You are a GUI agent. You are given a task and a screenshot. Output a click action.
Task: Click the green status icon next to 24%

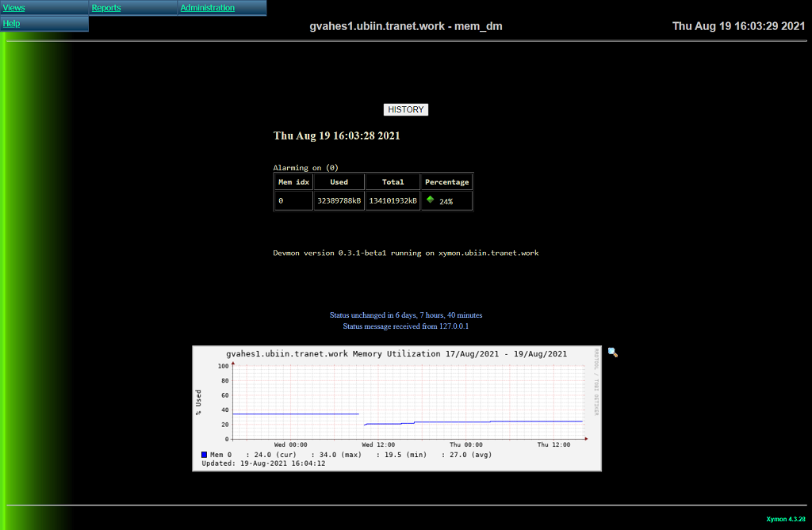click(430, 200)
